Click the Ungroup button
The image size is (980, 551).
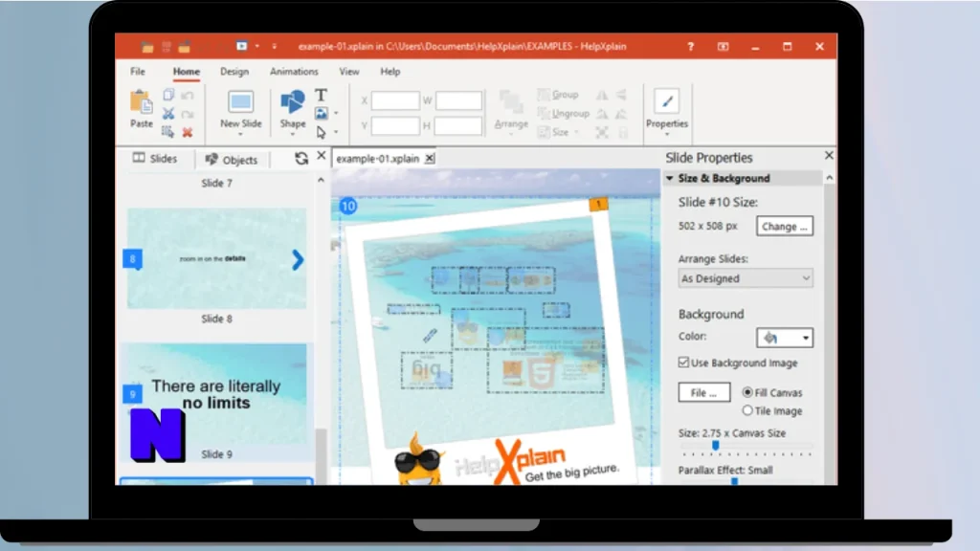tap(564, 114)
